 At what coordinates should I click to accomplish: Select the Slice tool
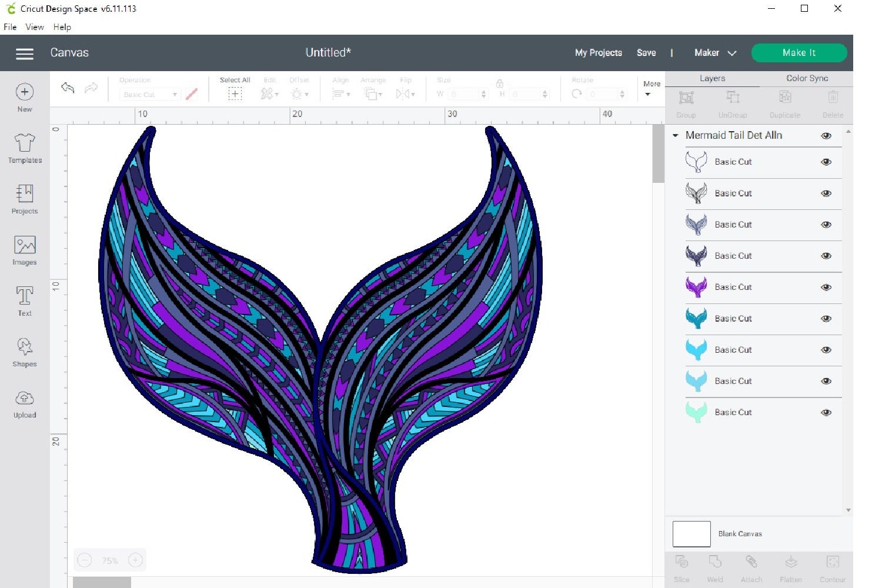coord(681,566)
